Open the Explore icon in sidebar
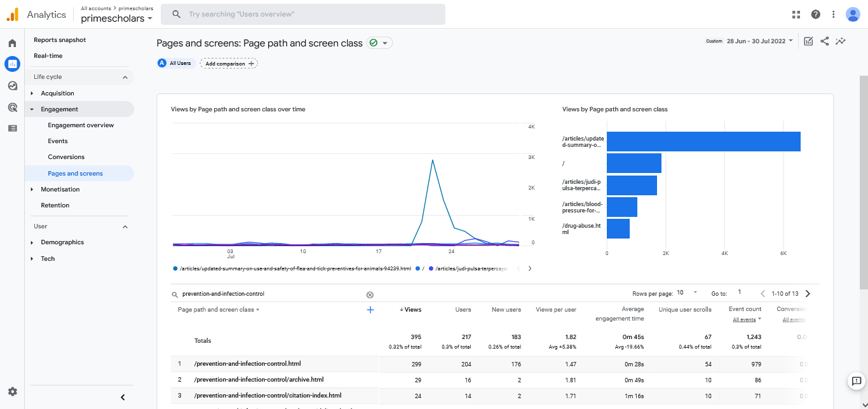The width and height of the screenshot is (868, 409). click(x=12, y=86)
